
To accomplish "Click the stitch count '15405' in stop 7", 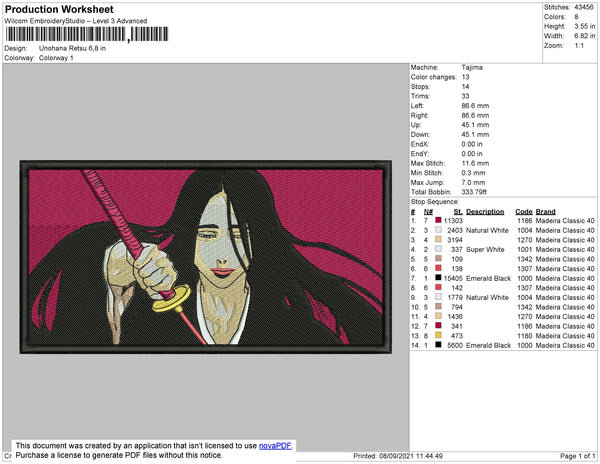I will (453, 278).
